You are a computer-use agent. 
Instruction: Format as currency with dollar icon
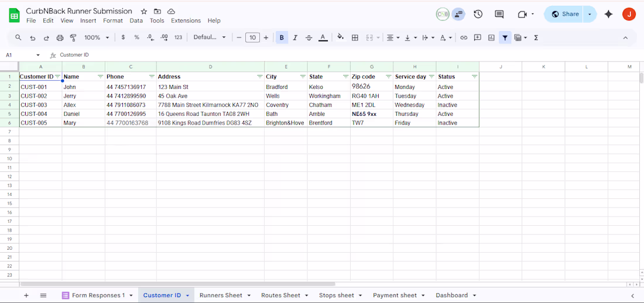pyautogui.click(x=123, y=37)
